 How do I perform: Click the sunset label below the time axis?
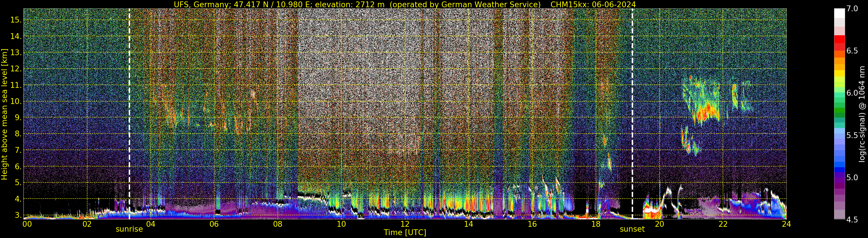[632, 229]
